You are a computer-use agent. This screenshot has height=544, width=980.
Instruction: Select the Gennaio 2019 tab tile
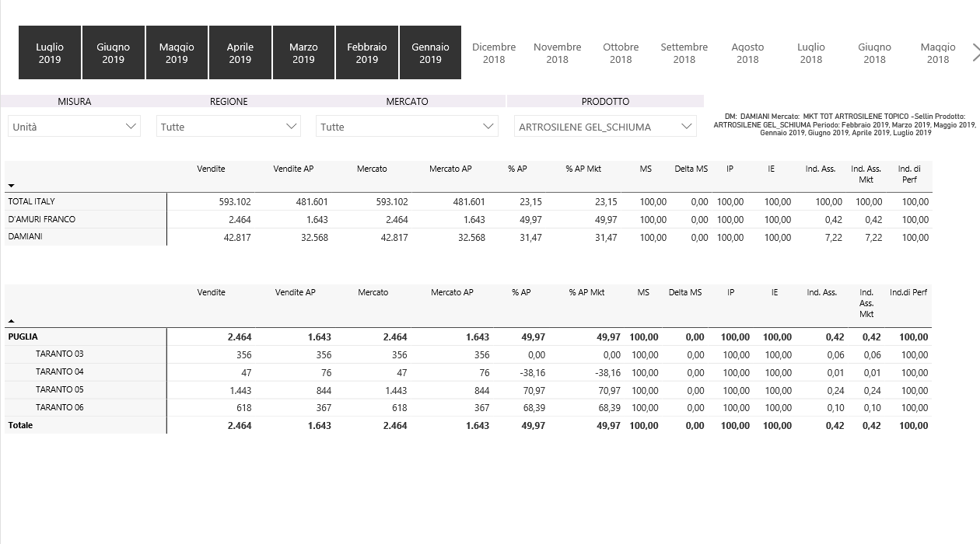click(x=430, y=53)
